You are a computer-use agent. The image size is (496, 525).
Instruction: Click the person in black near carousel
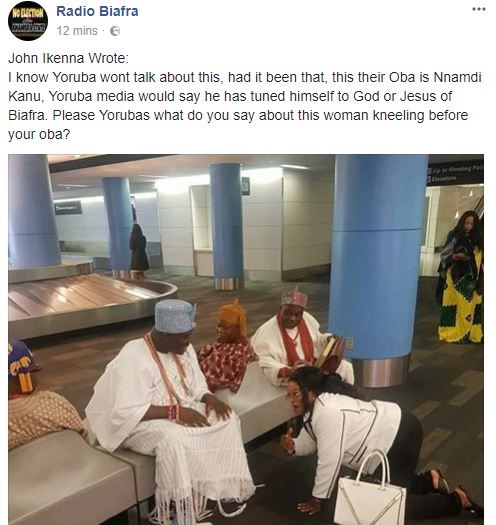139,248
